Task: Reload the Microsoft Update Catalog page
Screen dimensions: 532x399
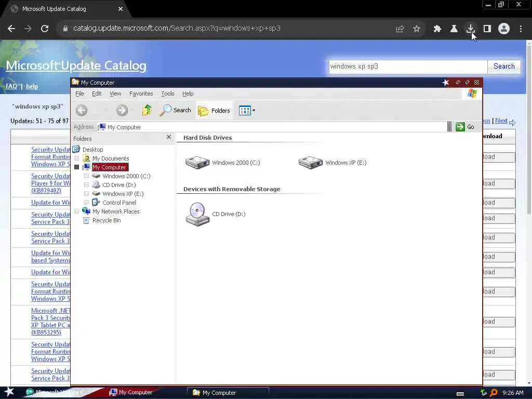Action: 45,29
